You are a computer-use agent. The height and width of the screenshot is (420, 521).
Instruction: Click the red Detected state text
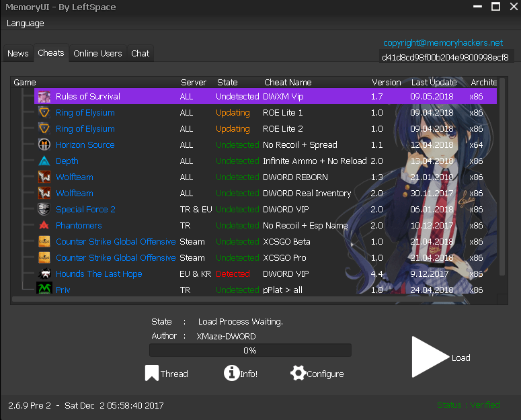[x=233, y=274]
